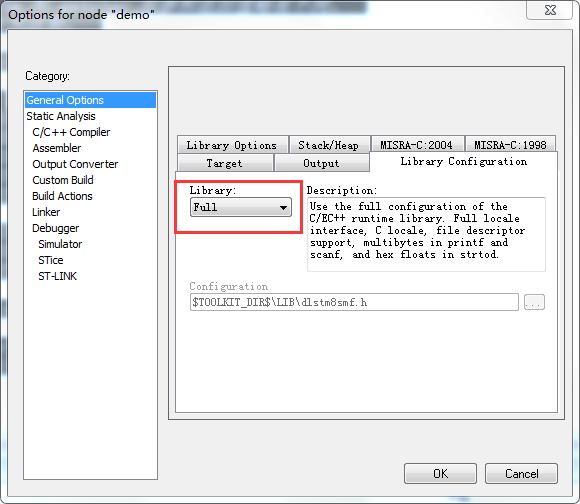Switch to the Library Options tab
The height and width of the screenshot is (504, 580).
pyautogui.click(x=232, y=145)
